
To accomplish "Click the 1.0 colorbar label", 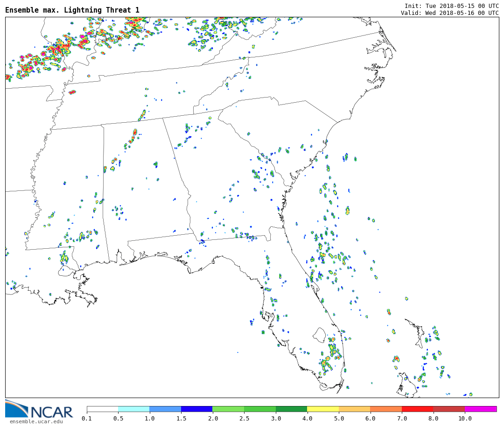I will (150, 419).
